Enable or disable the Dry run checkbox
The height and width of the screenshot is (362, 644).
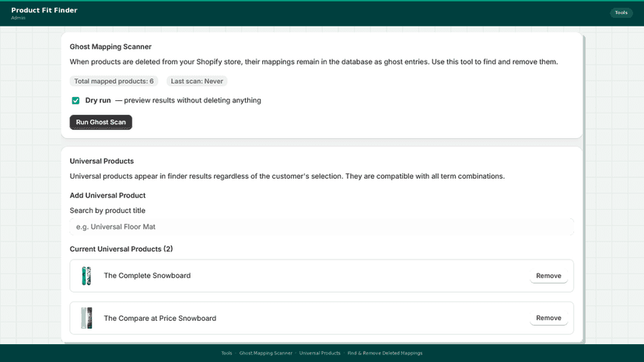click(75, 100)
